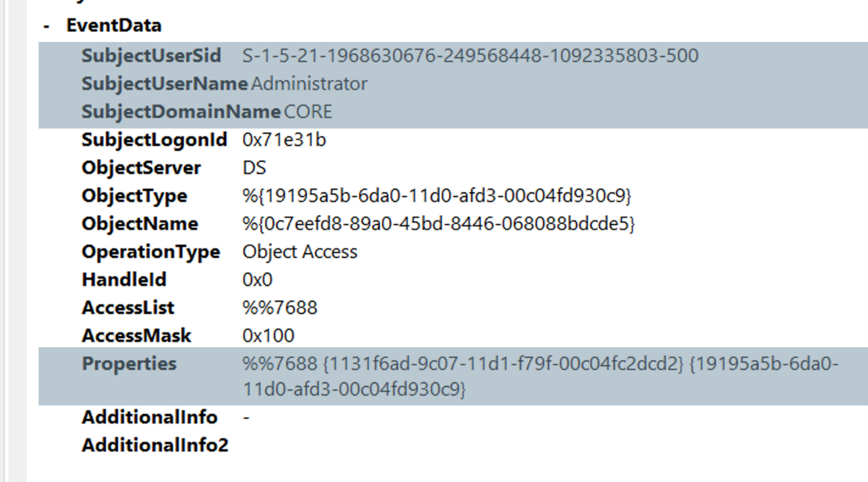The width and height of the screenshot is (868, 482).
Task: Click the AdditionalInfo2 label
Action: click(x=155, y=445)
